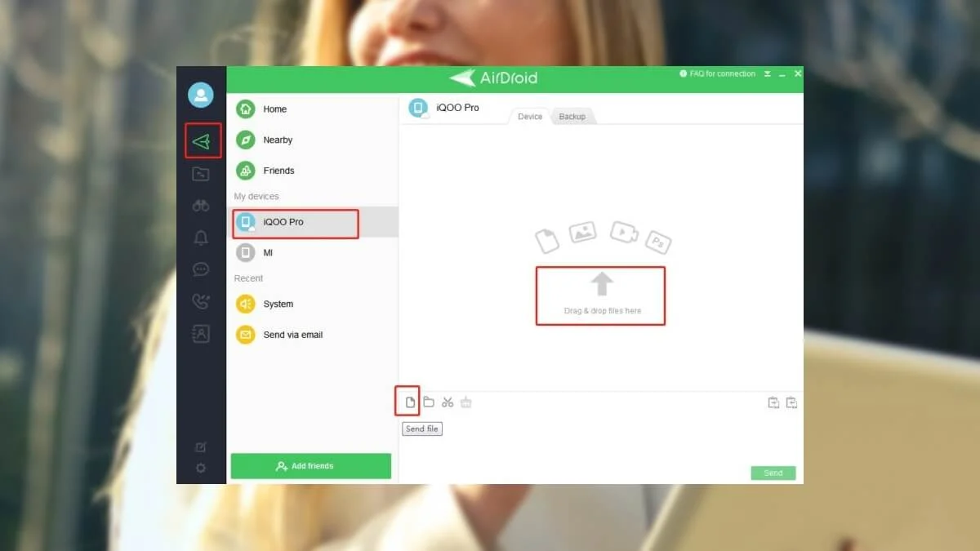The image size is (980, 551).
Task: Switch to the Backup tab
Action: [x=572, y=117]
